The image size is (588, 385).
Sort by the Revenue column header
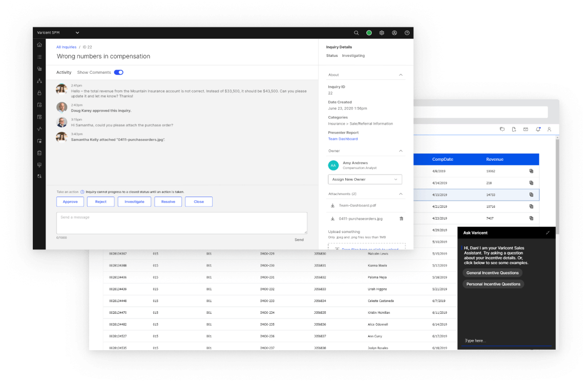(x=495, y=159)
